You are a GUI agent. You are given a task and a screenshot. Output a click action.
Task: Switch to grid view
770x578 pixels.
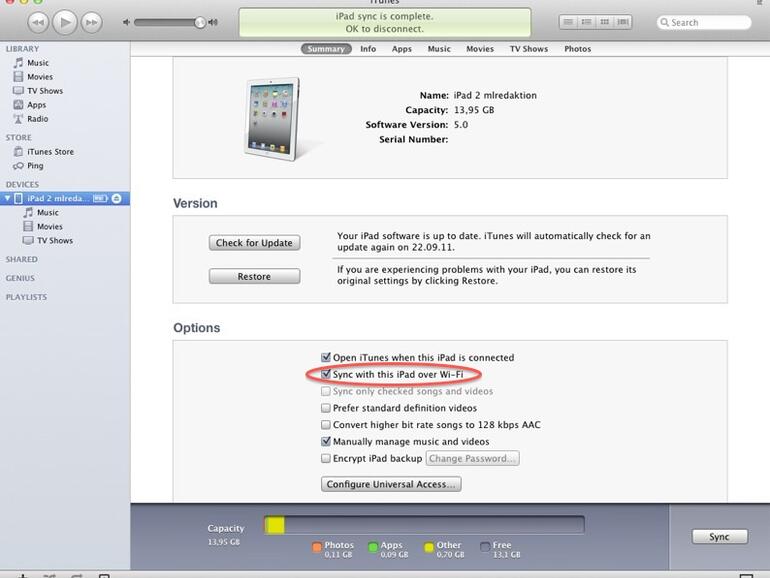coord(605,22)
